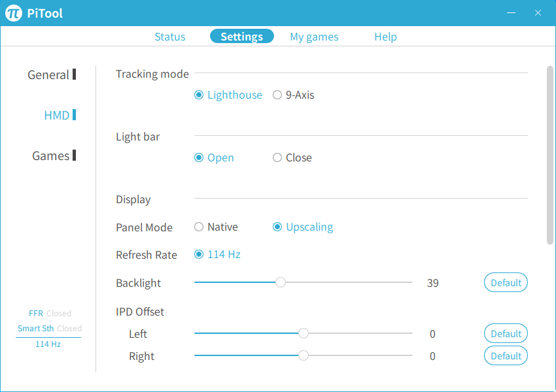Select the HMD settings section
The height and width of the screenshot is (392, 556).
point(60,115)
